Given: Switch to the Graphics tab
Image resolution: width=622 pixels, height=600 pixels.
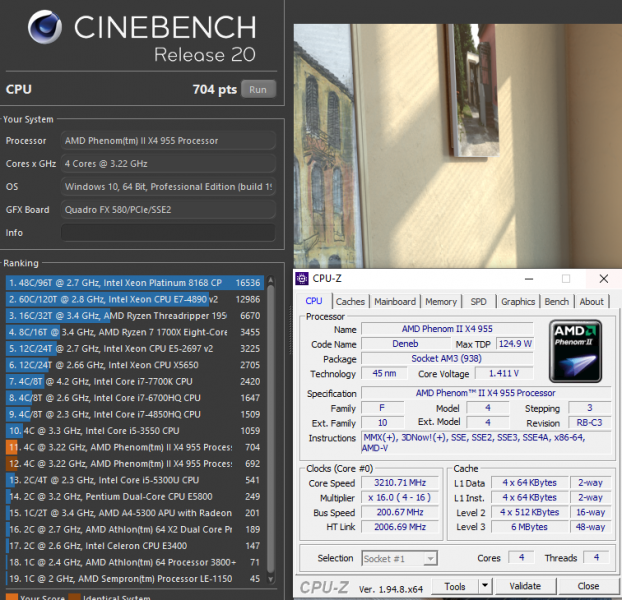Looking at the screenshot, I should pos(518,302).
